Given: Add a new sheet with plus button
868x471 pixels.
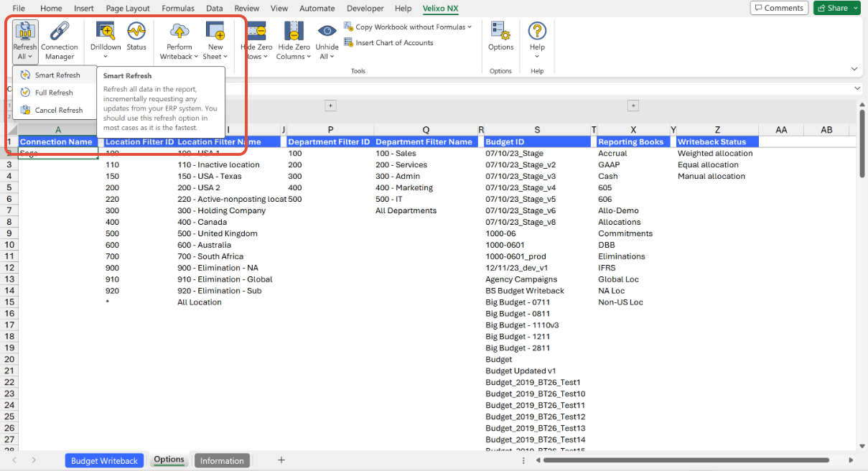Looking at the screenshot, I should point(281,460).
